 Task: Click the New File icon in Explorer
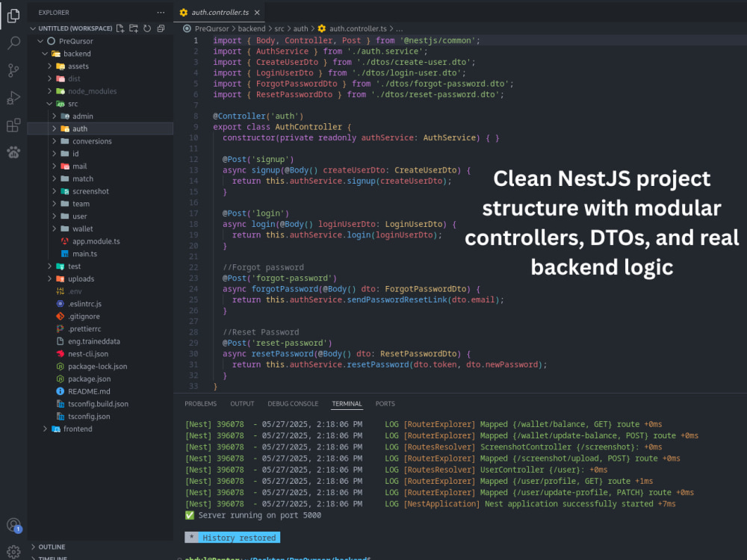click(x=120, y=28)
